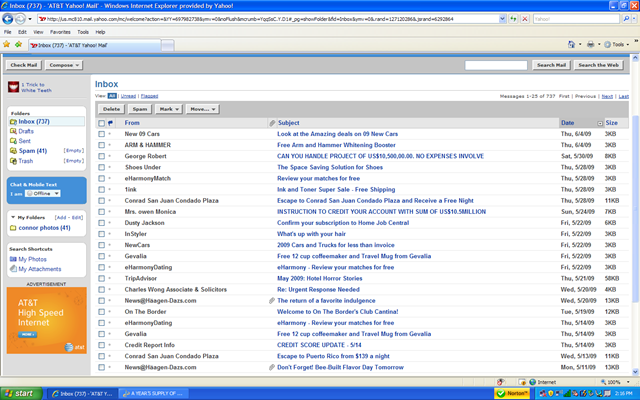Click the attachment paperclip column header
Screen dimensions: 640x400
pyautogui.click(x=272, y=123)
